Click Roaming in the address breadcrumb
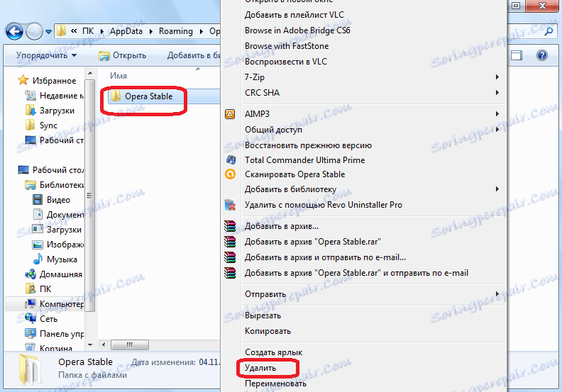Image resolution: width=562 pixels, height=392 pixels. point(176,31)
